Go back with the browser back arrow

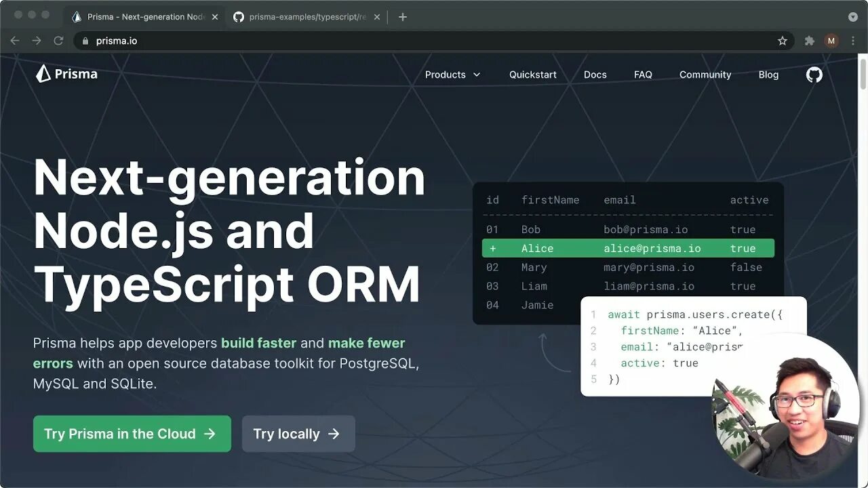[x=15, y=41]
